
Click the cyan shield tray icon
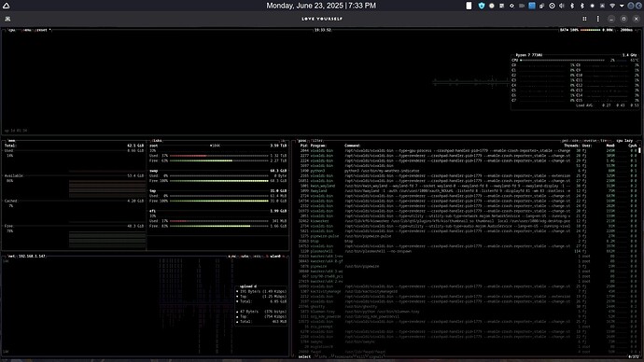[x=482, y=6]
